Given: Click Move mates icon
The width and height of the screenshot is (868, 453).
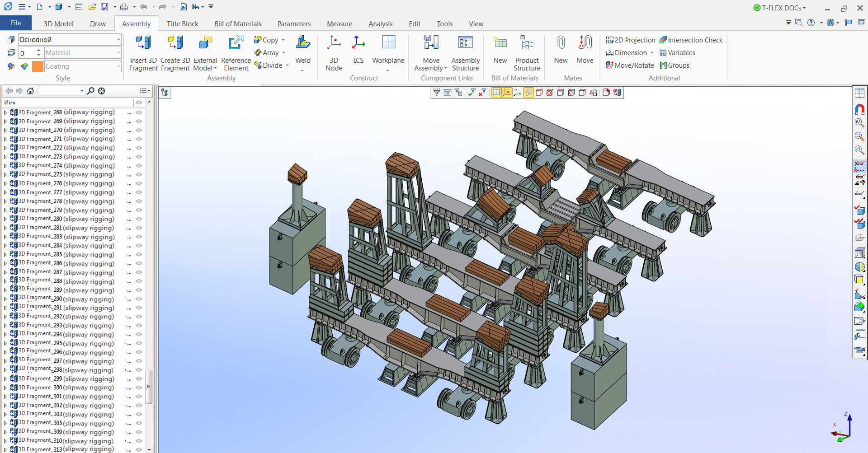Looking at the screenshot, I should pyautogui.click(x=585, y=42).
